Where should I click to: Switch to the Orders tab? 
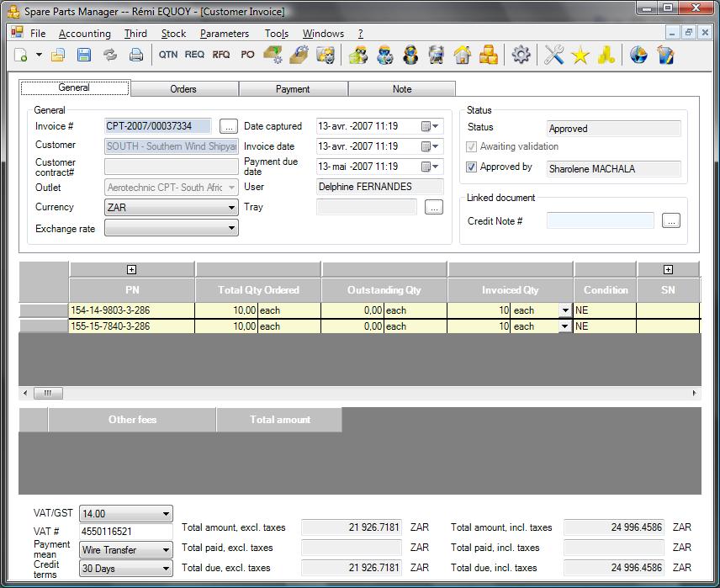(x=183, y=89)
